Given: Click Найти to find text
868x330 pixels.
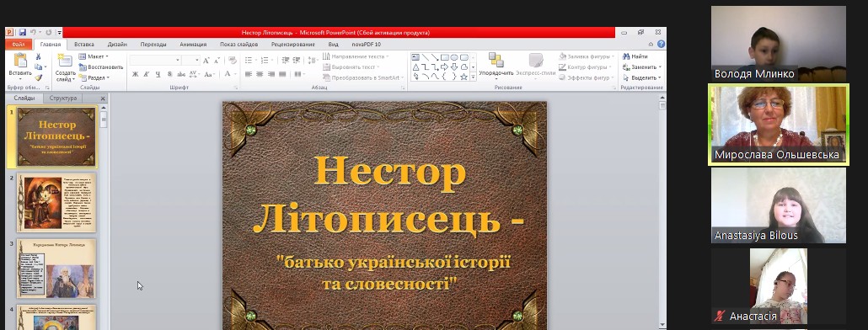Looking at the screenshot, I should coord(635,56).
